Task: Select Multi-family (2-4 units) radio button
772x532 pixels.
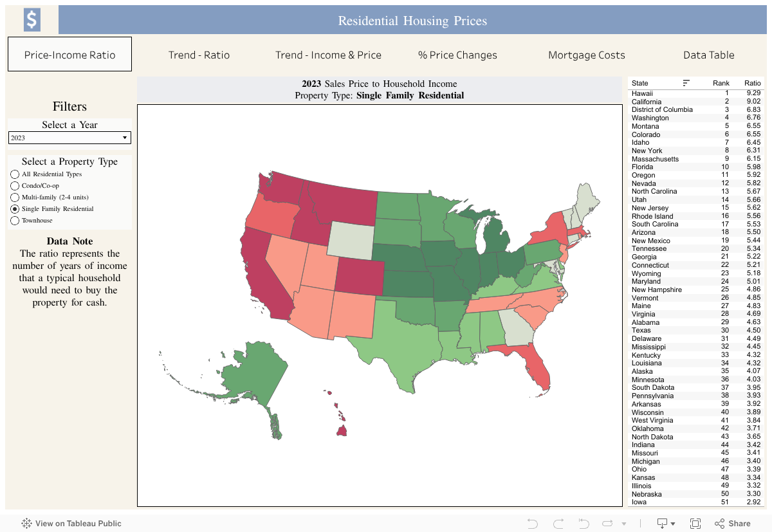Action: pos(15,197)
